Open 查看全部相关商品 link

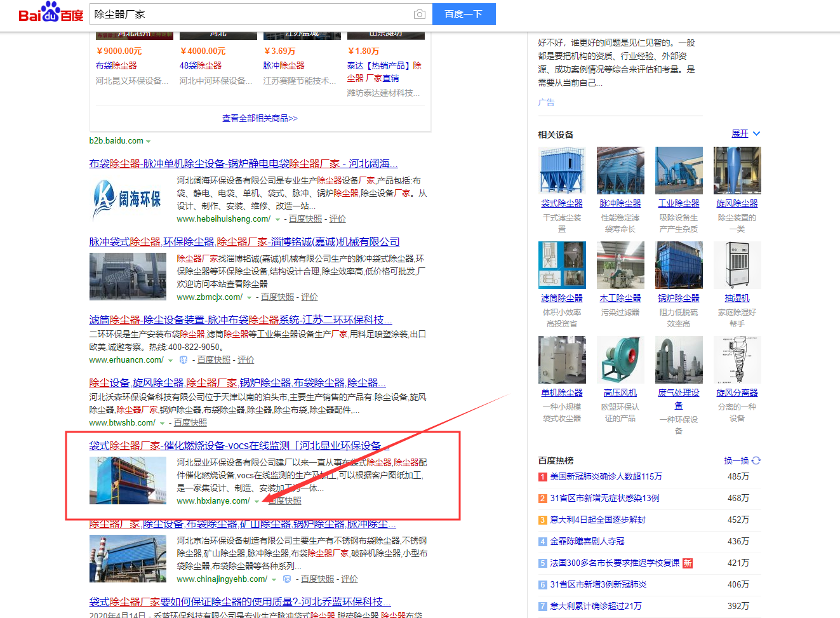click(x=260, y=118)
